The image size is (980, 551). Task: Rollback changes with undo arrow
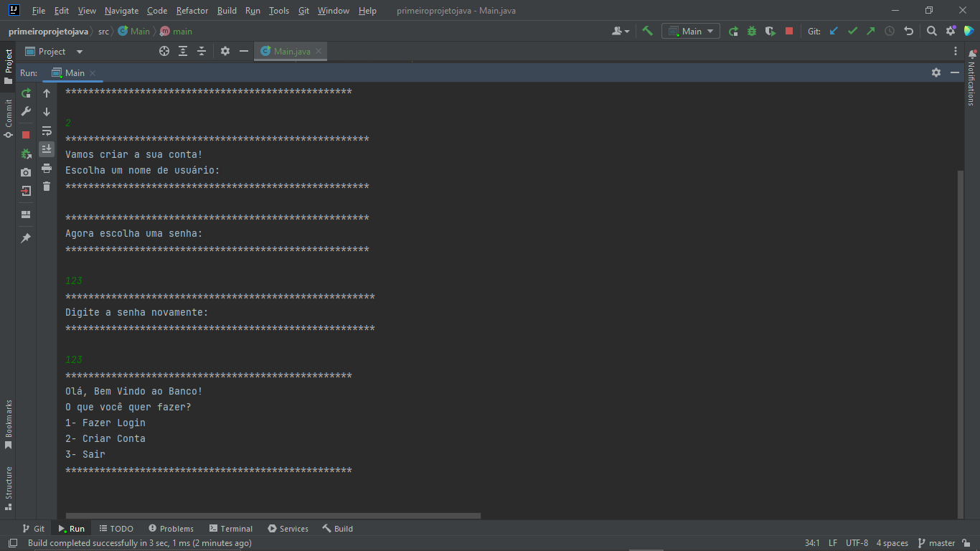pos(908,31)
